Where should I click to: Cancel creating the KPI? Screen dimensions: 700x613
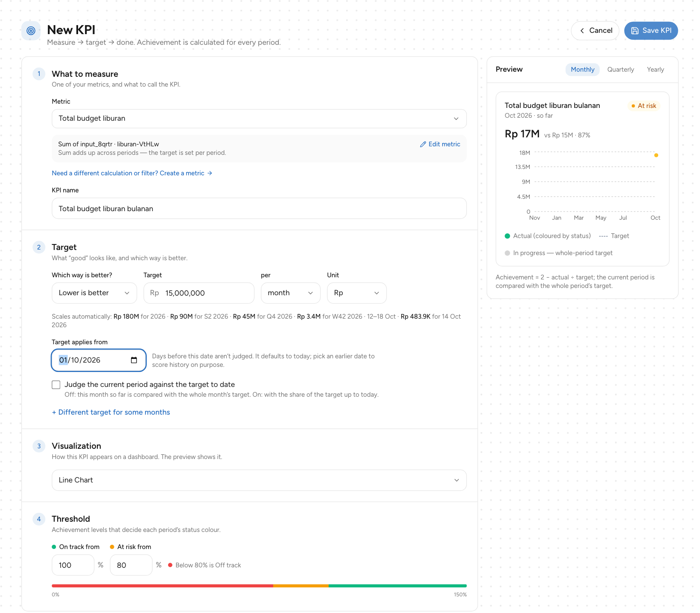click(595, 31)
